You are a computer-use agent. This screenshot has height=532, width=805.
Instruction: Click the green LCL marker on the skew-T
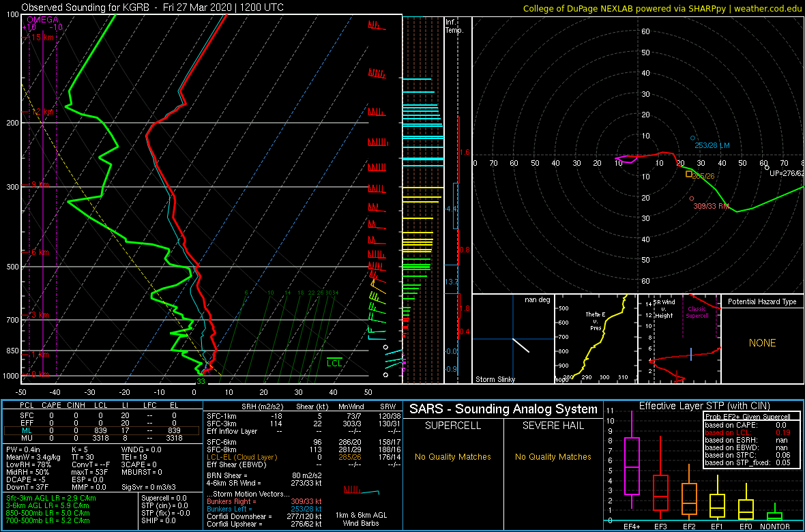(x=335, y=362)
